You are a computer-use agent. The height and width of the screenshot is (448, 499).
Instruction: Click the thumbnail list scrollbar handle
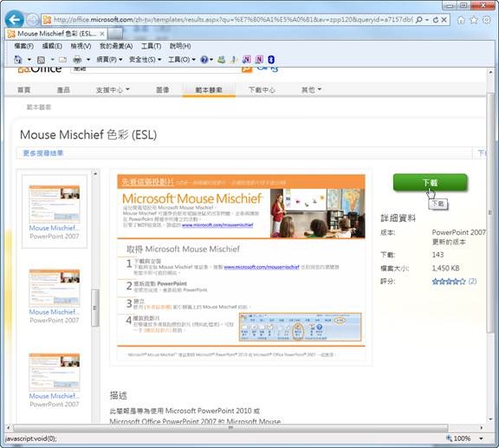pyautogui.click(x=94, y=308)
